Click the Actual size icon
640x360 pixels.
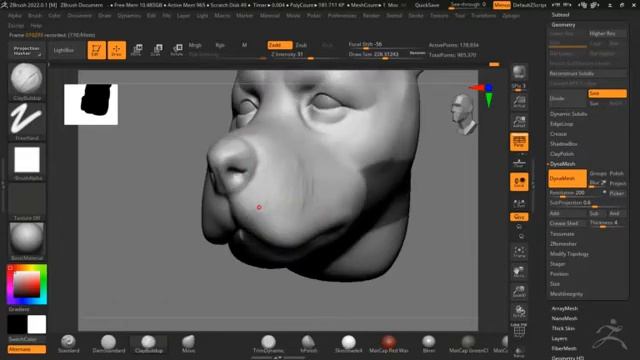(519, 121)
